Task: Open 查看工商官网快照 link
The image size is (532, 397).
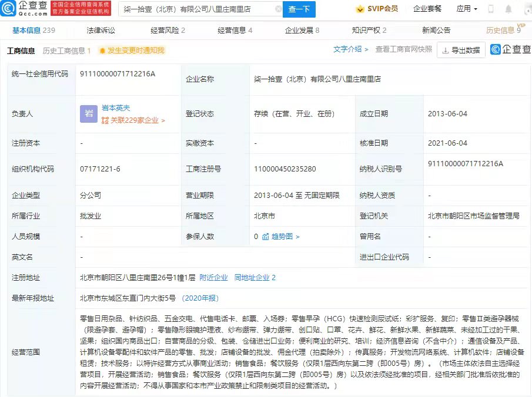Action: click(404, 49)
